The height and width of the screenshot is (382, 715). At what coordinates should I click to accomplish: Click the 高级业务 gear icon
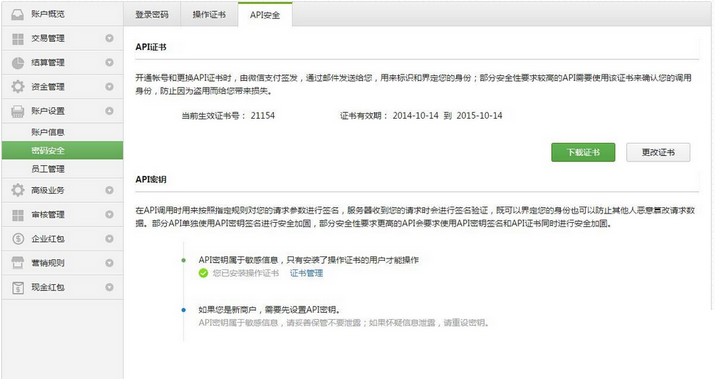pos(18,190)
